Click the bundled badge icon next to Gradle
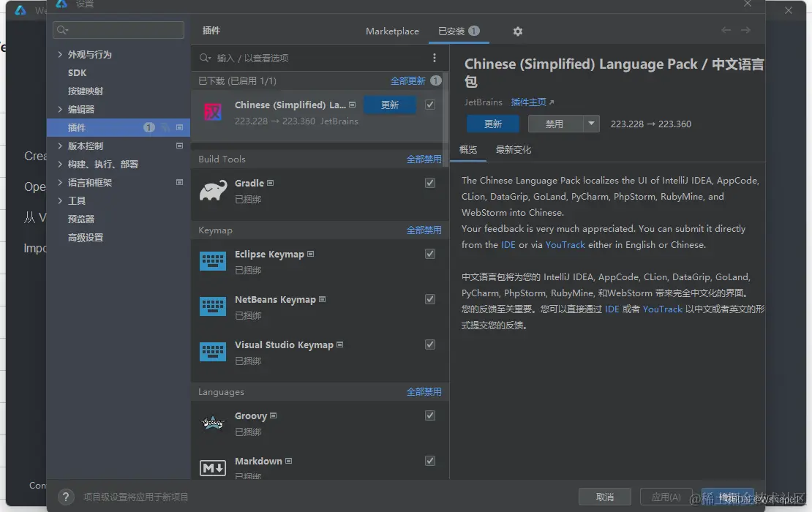The width and height of the screenshot is (812, 512). (x=271, y=183)
